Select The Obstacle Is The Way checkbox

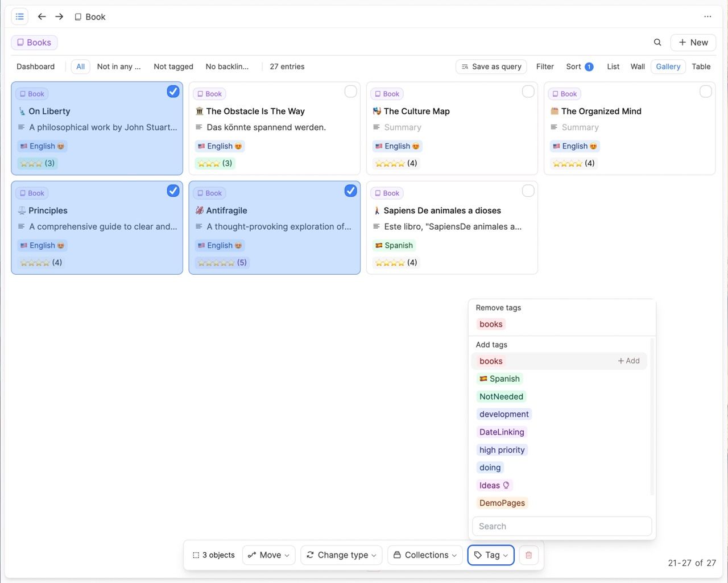click(x=350, y=92)
